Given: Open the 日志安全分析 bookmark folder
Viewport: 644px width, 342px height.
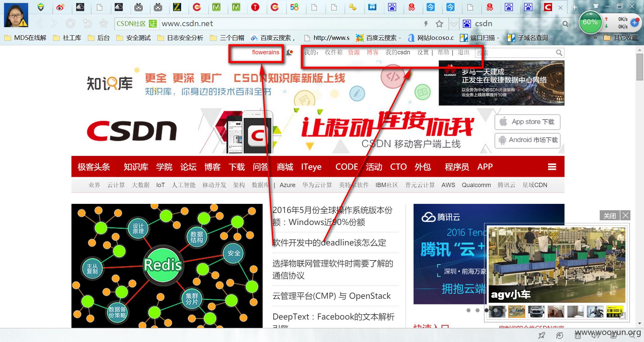Looking at the screenshot, I should coord(180,38).
